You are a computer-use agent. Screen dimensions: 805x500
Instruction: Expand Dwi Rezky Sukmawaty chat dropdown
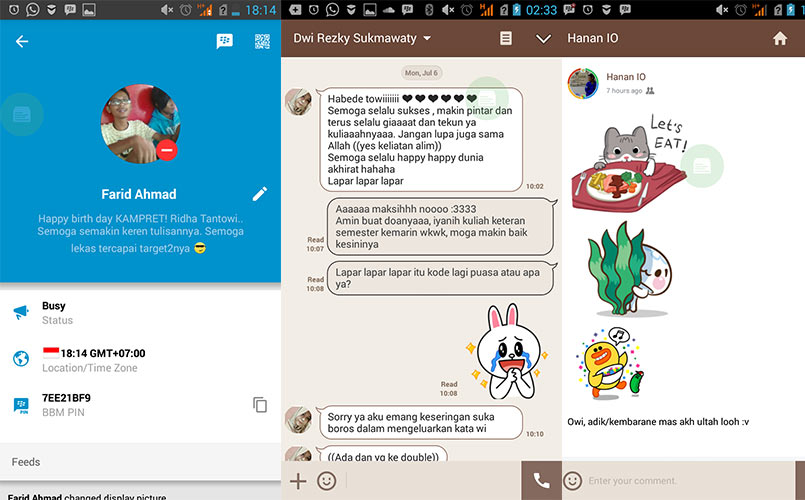coord(427,39)
